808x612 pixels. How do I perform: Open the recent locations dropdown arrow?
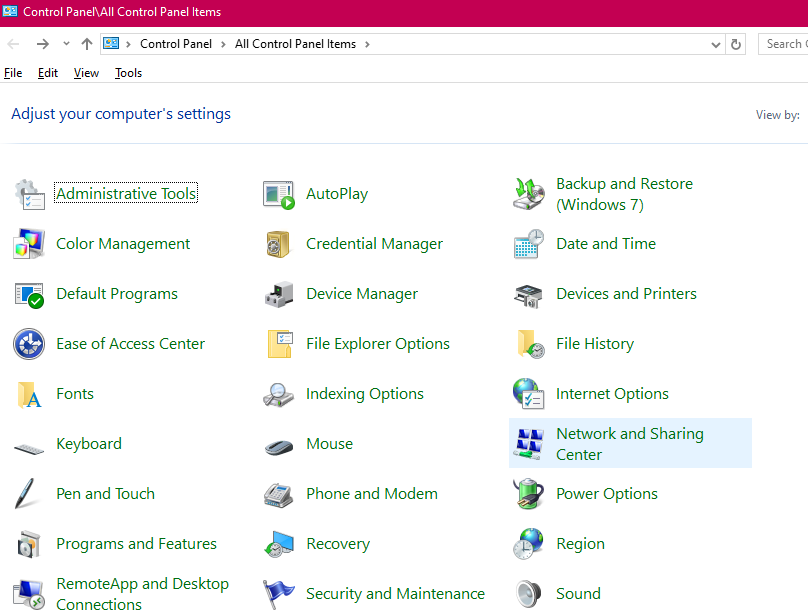click(x=66, y=44)
